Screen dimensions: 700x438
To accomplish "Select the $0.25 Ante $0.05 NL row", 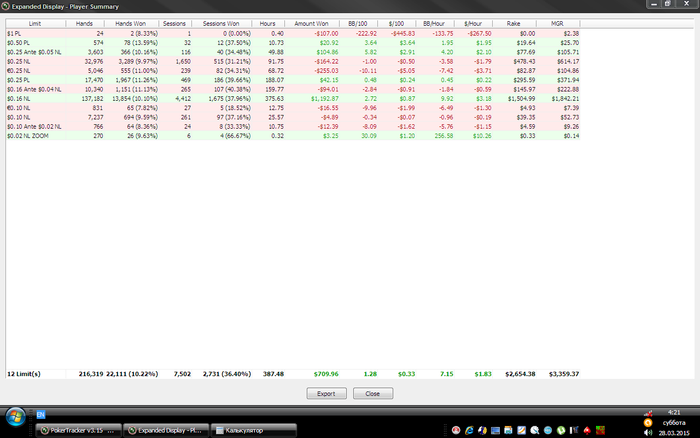I will pos(293,52).
